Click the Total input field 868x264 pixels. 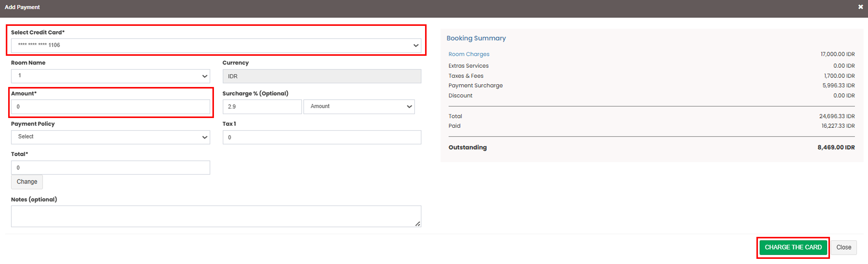coord(111,168)
